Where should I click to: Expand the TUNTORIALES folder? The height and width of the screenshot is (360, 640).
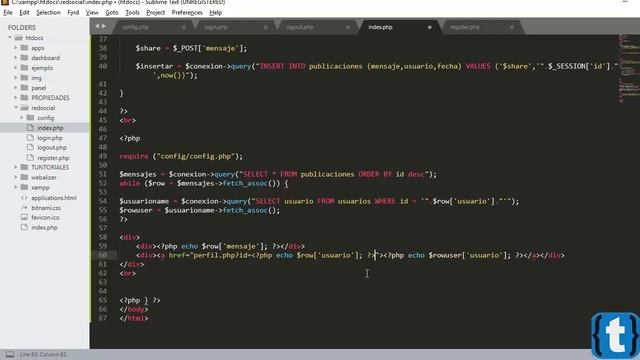[16, 167]
